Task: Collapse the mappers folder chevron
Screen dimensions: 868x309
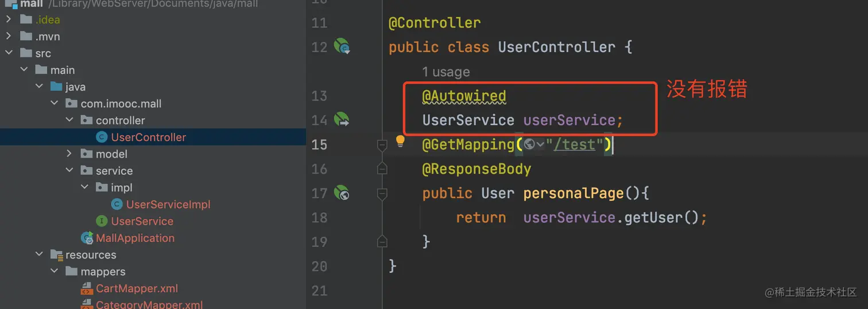Action: pyautogui.click(x=54, y=271)
